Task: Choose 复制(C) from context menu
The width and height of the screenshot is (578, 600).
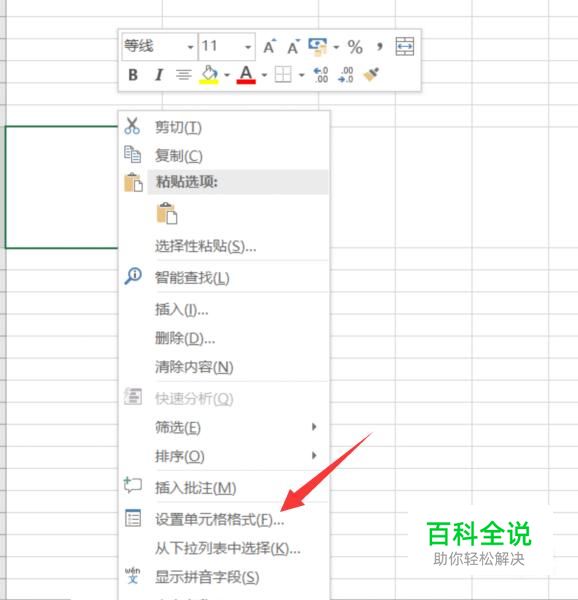Action: tap(224, 155)
